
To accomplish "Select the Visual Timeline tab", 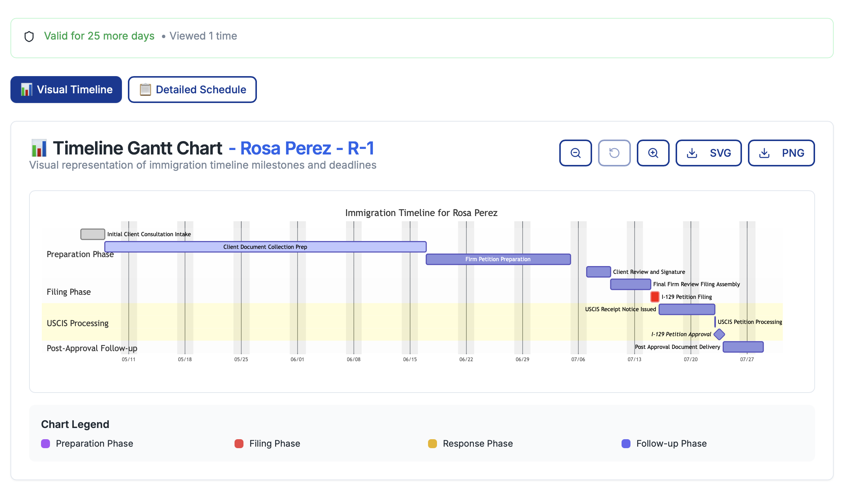I will pos(66,89).
